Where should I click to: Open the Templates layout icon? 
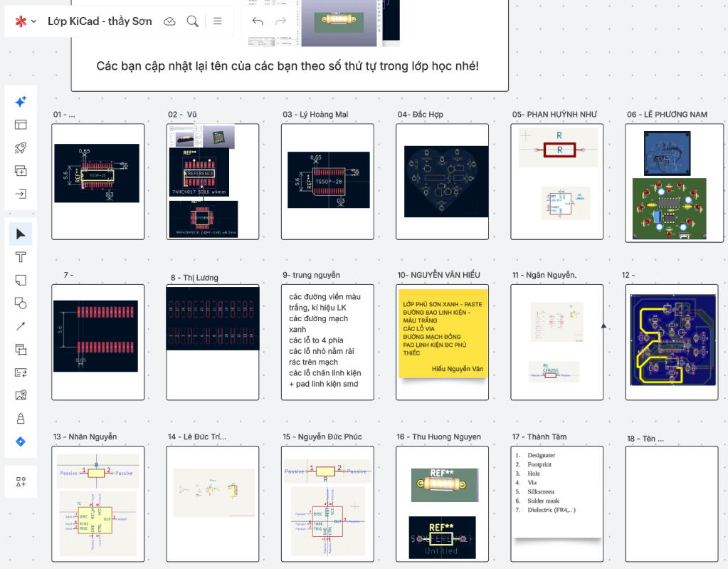point(21,125)
